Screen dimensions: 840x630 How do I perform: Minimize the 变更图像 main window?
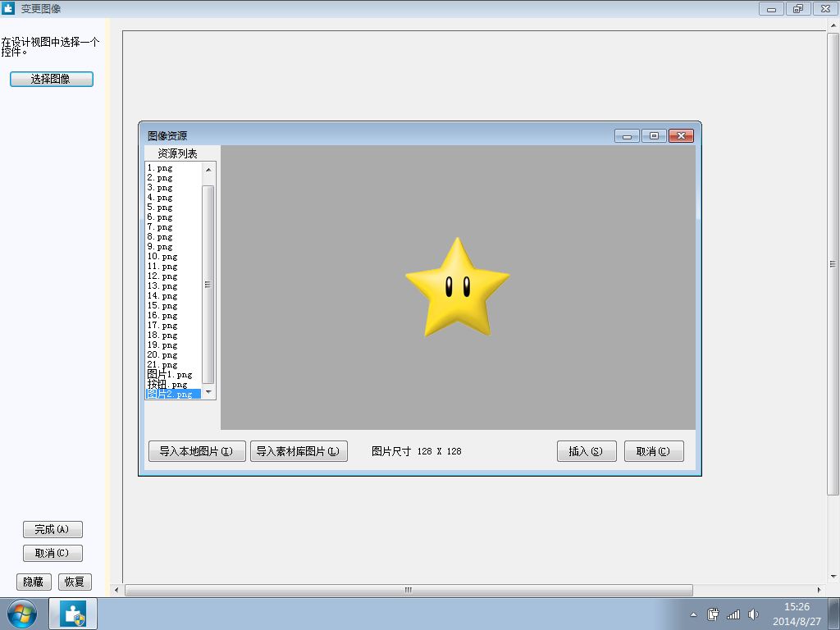click(x=771, y=8)
